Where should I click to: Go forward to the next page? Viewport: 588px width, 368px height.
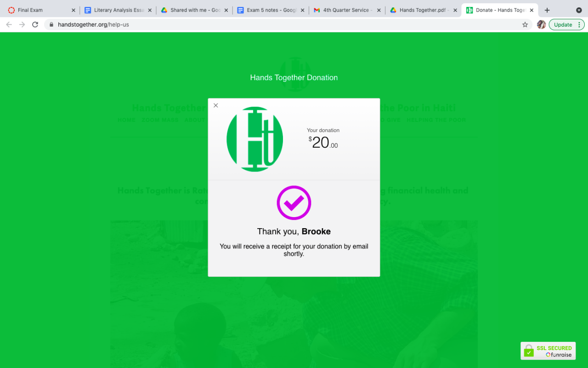pyautogui.click(x=22, y=25)
